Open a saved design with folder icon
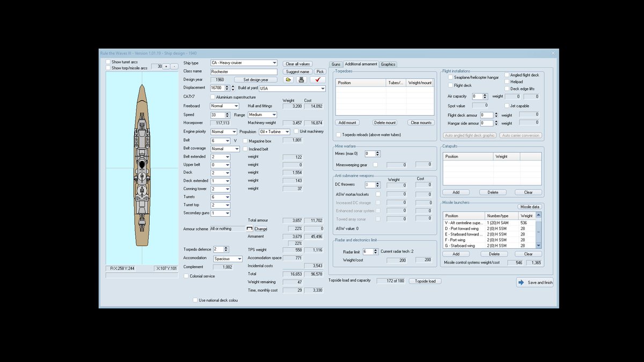 (x=288, y=79)
